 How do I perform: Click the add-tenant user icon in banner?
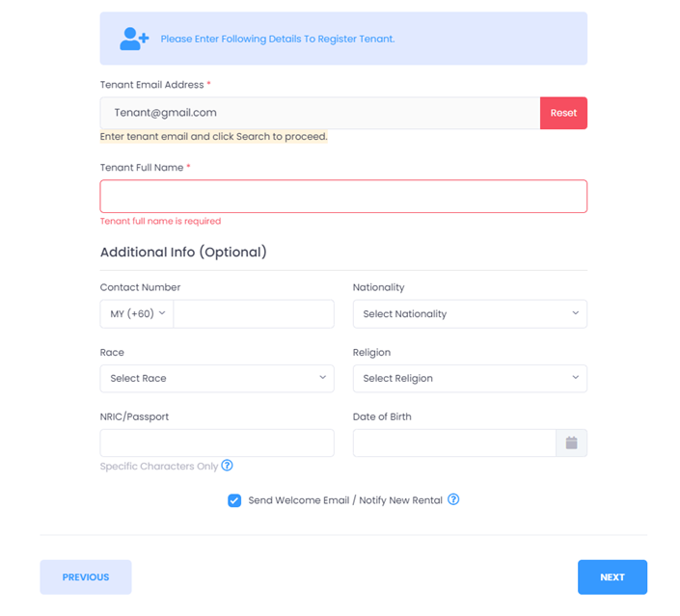[x=134, y=39]
